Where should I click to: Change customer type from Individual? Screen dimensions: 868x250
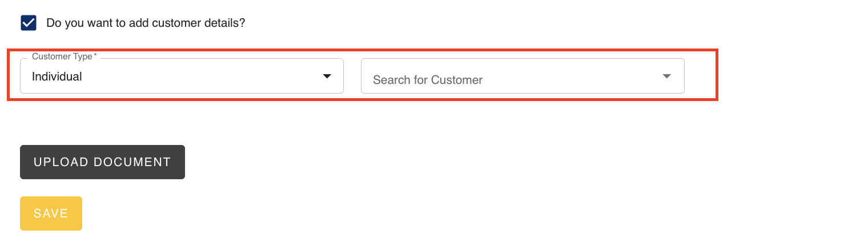click(182, 76)
